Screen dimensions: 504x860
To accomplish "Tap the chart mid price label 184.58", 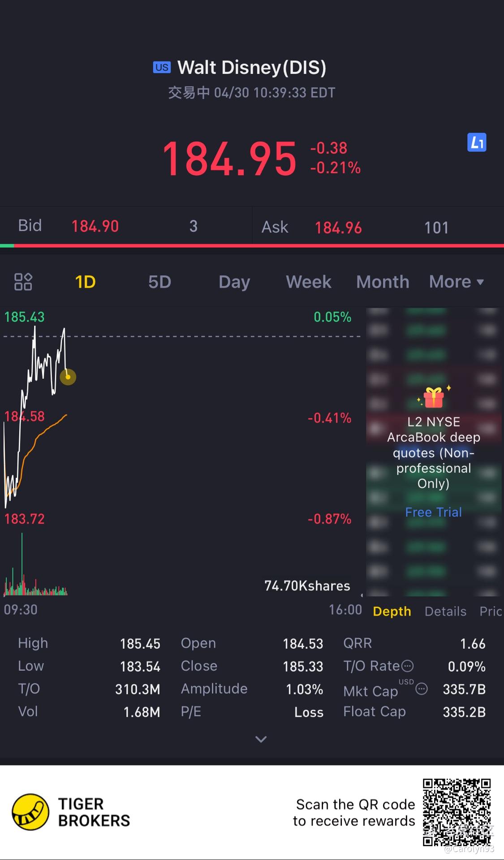I will [x=24, y=416].
